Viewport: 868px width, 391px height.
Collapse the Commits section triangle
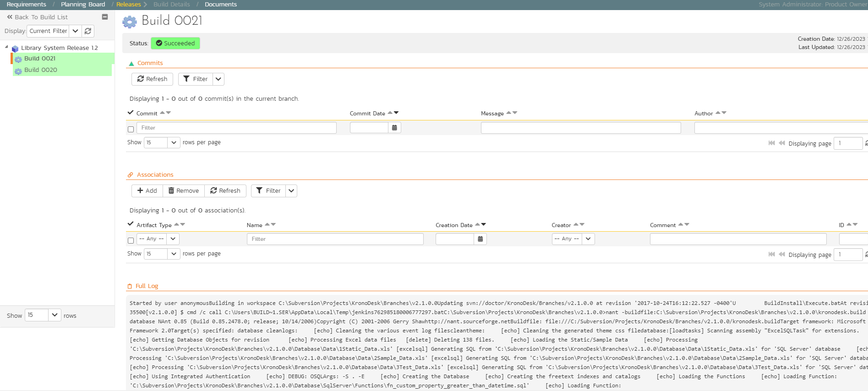click(x=131, y=64)
